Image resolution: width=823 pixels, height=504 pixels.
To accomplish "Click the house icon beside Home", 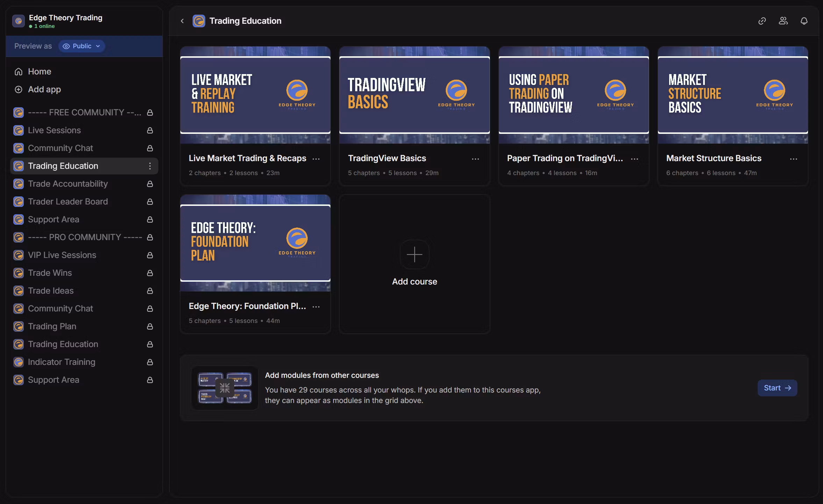I will pyautogui.click(x=19, y=72).
